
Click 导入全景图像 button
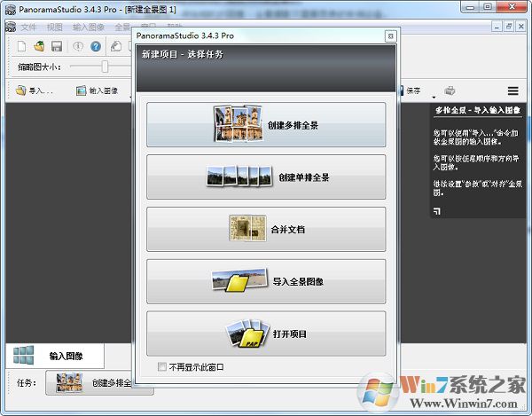pos(266,281)
